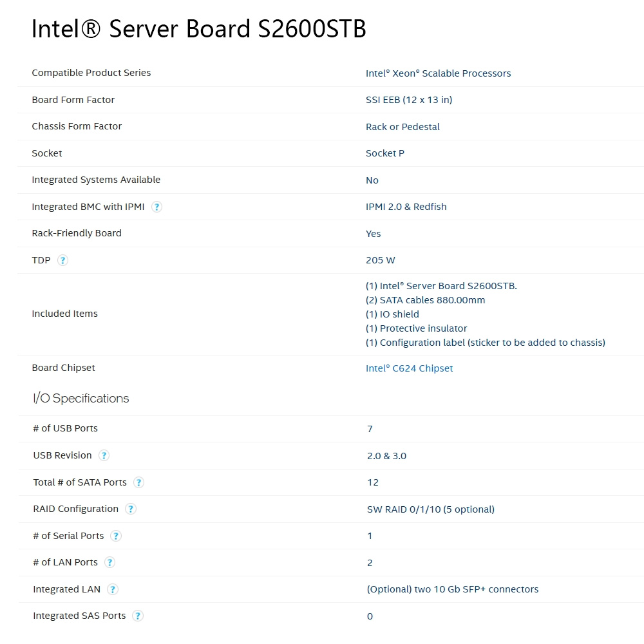Select the Socket P value

385,153
